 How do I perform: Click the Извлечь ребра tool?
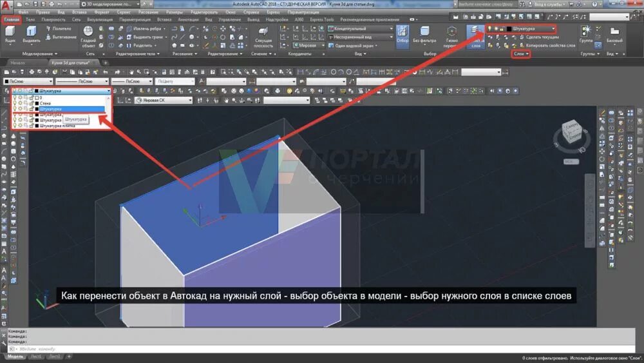tap(147, 28)
